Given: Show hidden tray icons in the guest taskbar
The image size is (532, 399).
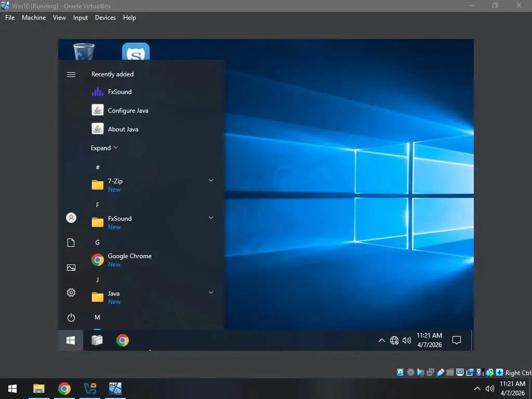Looking at the screenshot, I should point(381,340).
